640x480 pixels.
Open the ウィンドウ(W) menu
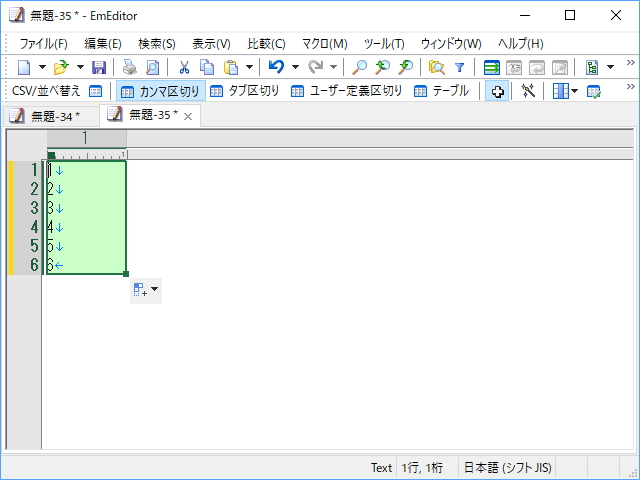[451, 44]
